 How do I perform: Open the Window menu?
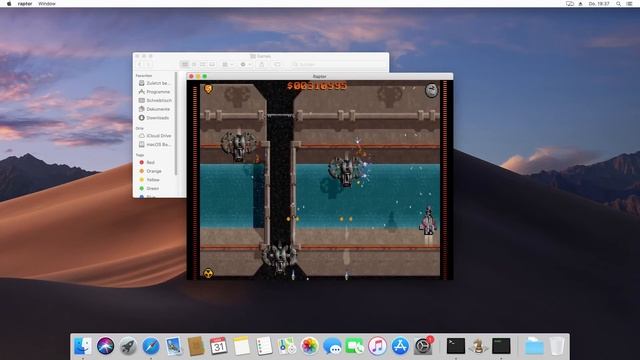point(47,4)
